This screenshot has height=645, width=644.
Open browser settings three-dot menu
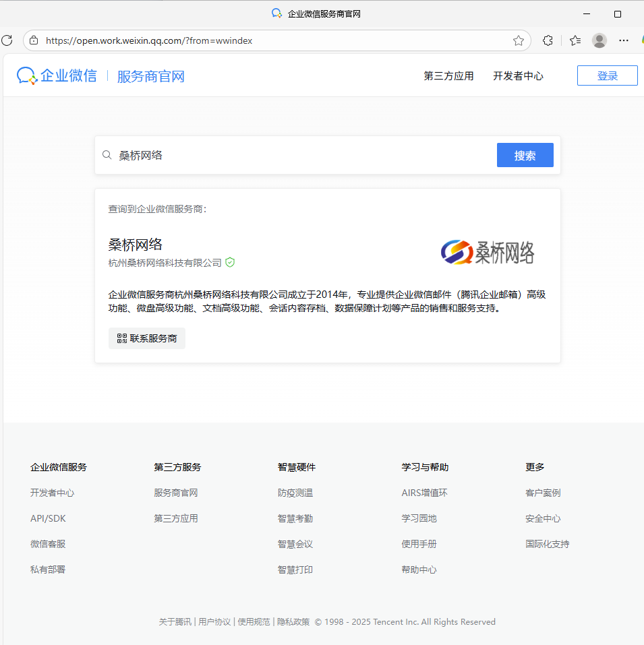624,40
